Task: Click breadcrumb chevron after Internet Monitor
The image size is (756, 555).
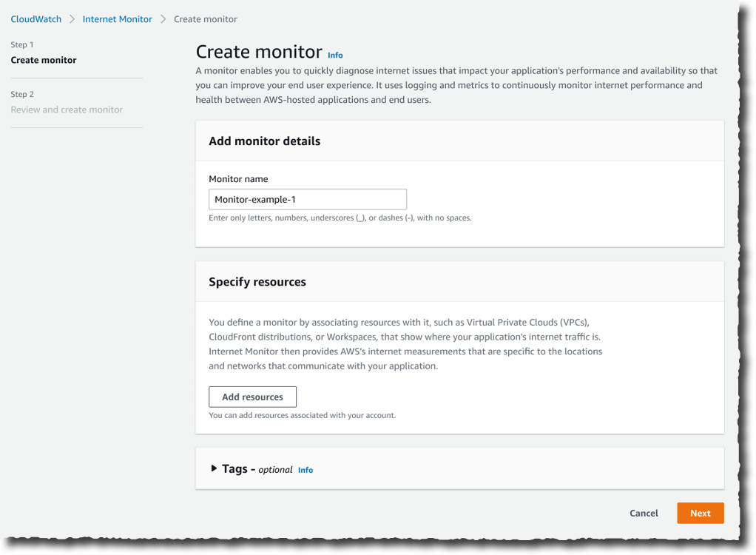Action: pyautogui.click(x=163, y=19)
